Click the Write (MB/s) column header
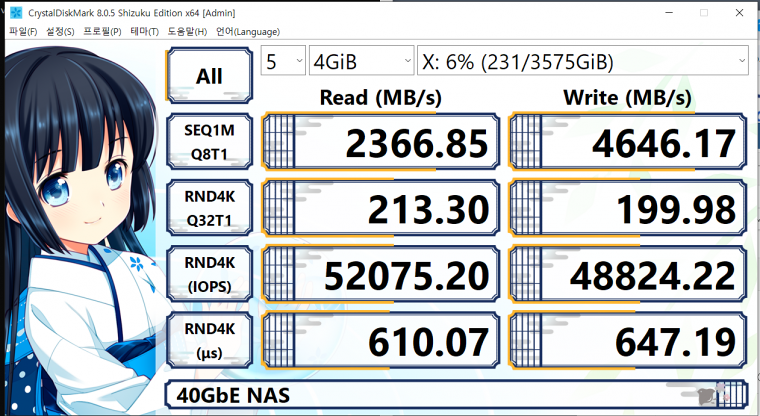The width and height of the screenshot is (760, 416). [x=627, y=98]
